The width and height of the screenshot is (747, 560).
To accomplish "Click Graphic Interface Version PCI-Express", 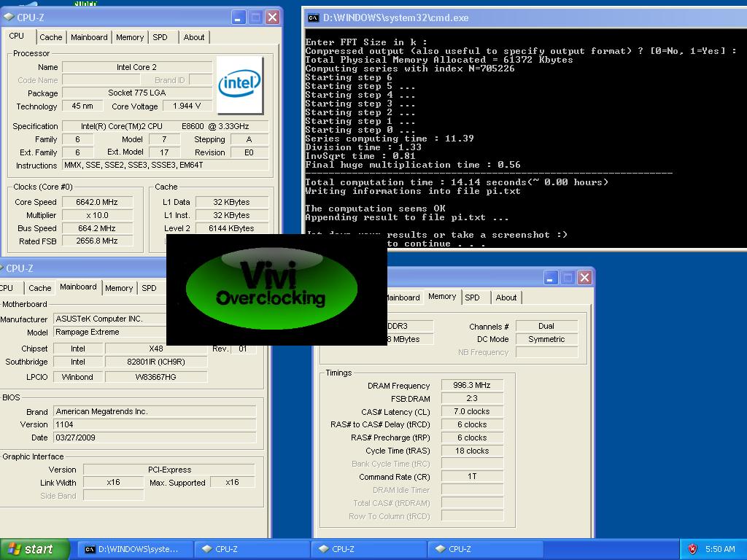I will click(169, 470).
